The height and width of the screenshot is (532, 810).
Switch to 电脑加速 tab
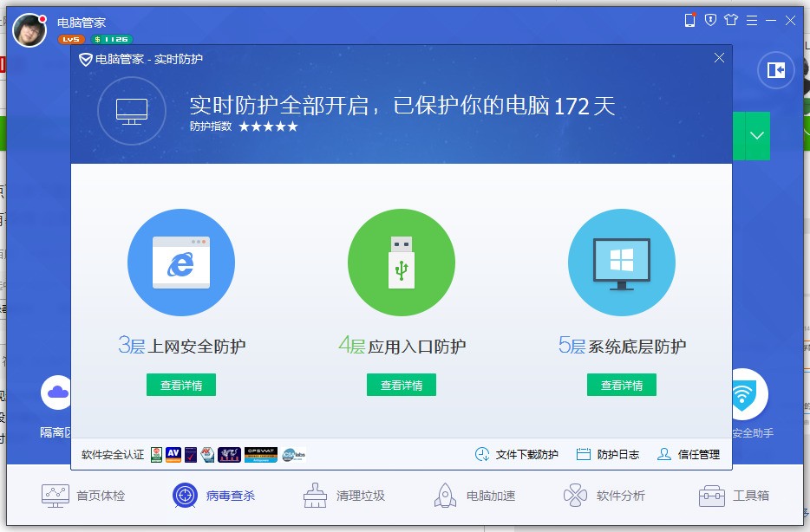[x=474, y=496]
